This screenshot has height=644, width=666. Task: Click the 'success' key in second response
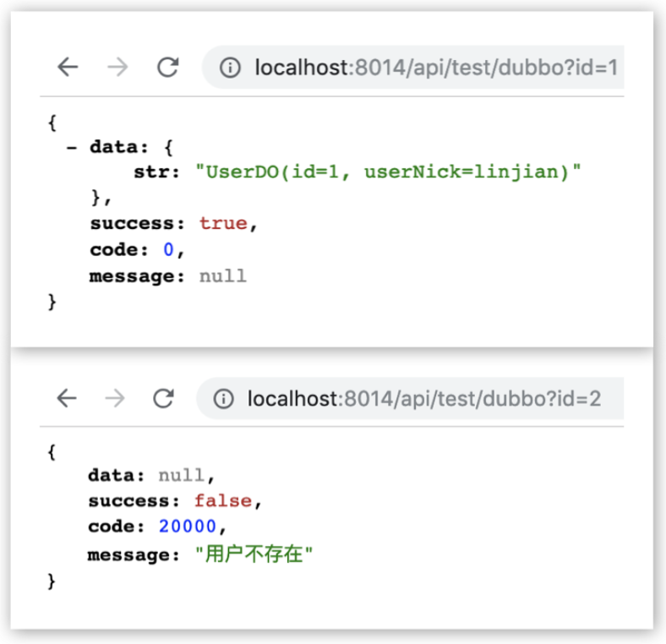134,501
